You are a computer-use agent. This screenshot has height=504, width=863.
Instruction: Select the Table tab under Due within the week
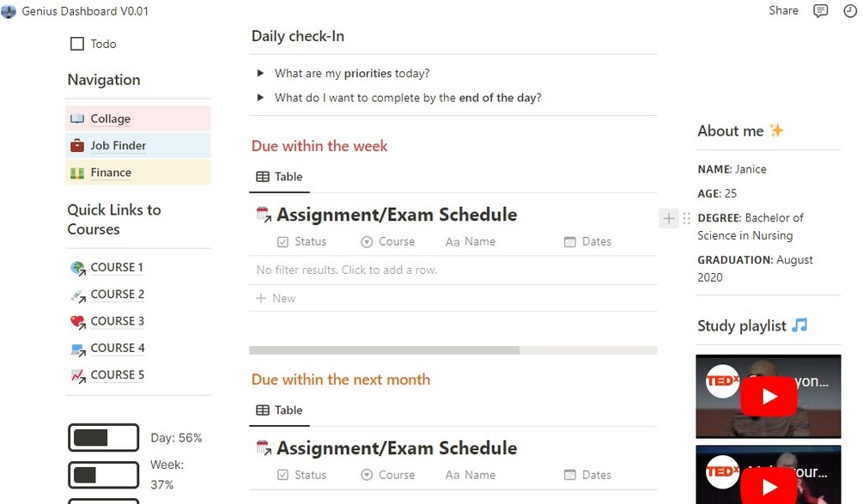[x=280, y=177]
